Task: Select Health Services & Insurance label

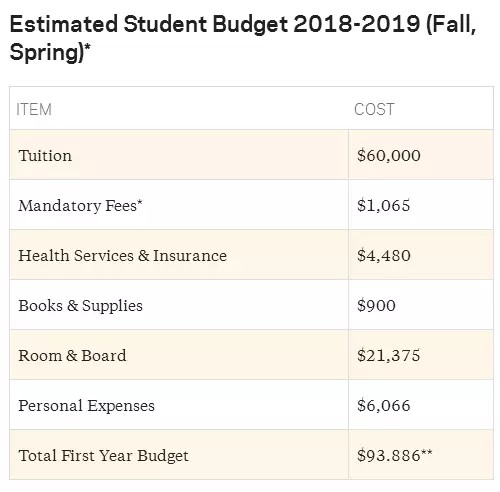Action: click(x=123, y=256)
